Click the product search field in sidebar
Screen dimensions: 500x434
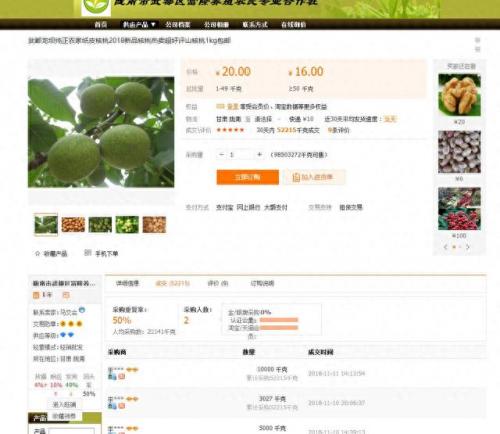pos(71,431)
